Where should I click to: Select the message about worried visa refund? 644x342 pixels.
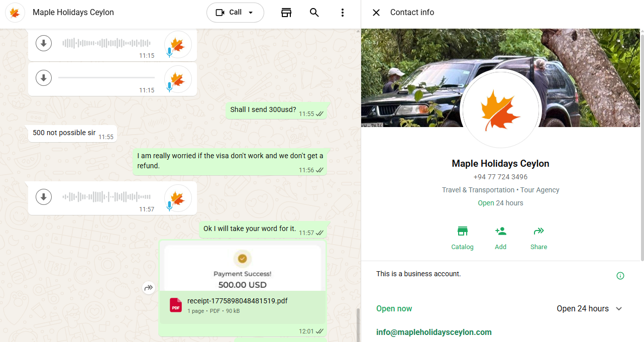(x=230, y=161)
